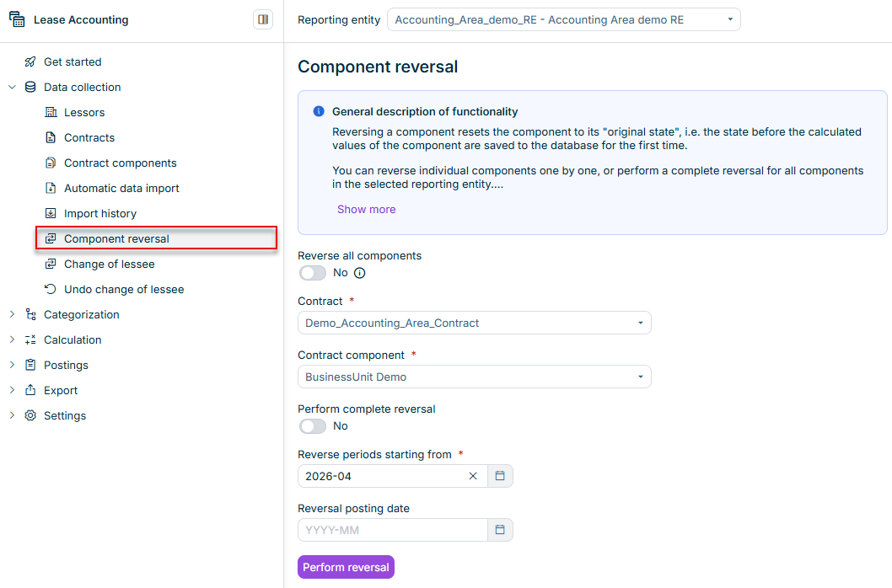
Task: Click the Contract components icon
Action: click(x=51, y=163)
